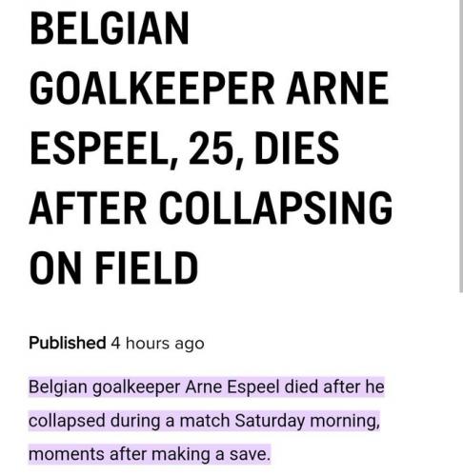Click the vertical scrollbar thumb

pyautogui.click(x=461, y=146)
